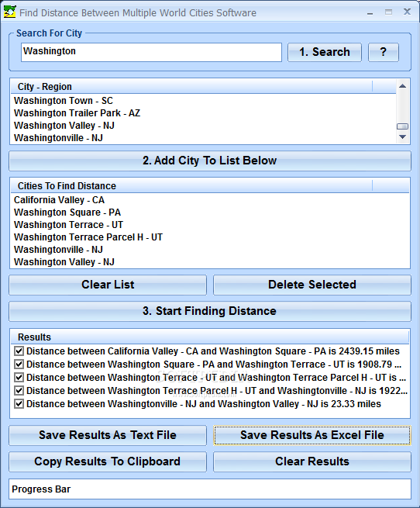Viewport: 420px width, 508px height.
Task: Click the City - Region column header
Action: pos(191,87)
